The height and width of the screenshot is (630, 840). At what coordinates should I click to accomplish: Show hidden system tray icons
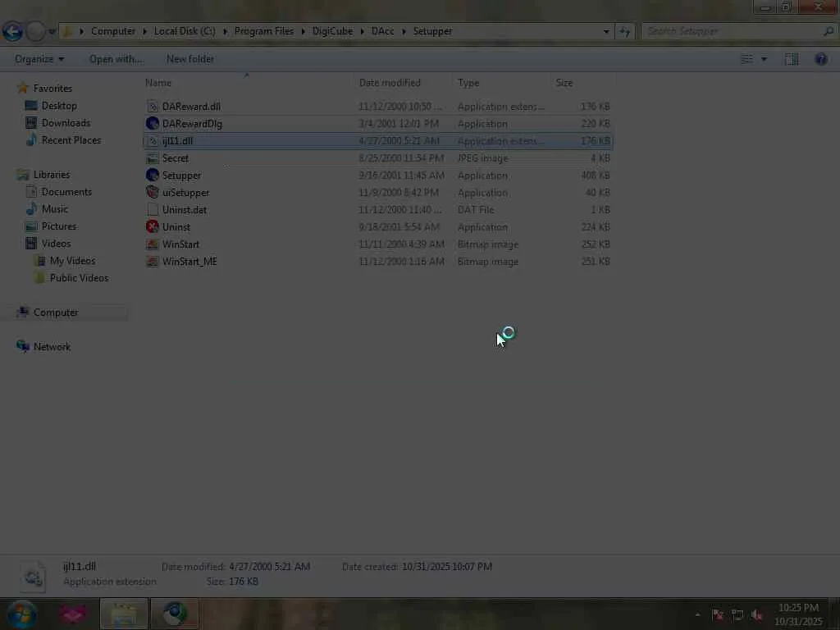pyautogui.click(x=697, y=614)
